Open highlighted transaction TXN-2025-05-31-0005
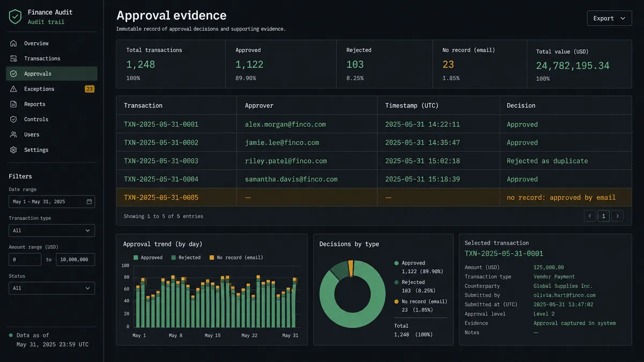Viewport: 644px width, 362px height. coord(161,197)
